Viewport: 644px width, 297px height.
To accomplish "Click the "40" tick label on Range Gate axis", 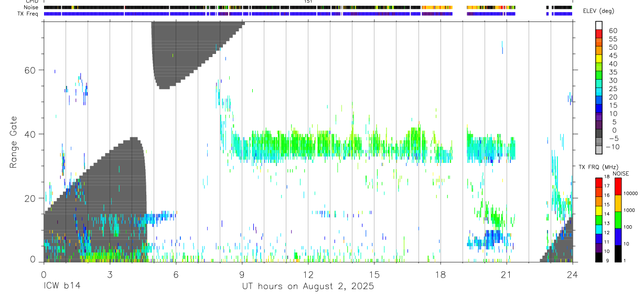I will 31,134.
